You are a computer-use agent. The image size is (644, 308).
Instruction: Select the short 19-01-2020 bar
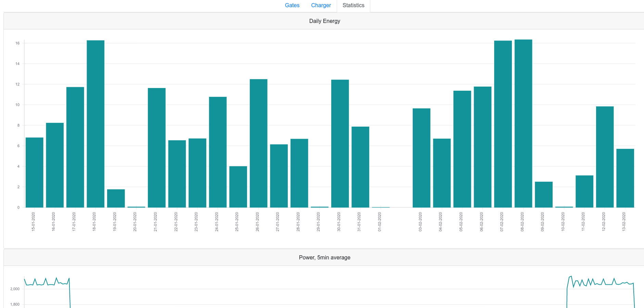[x=116, y=198]
